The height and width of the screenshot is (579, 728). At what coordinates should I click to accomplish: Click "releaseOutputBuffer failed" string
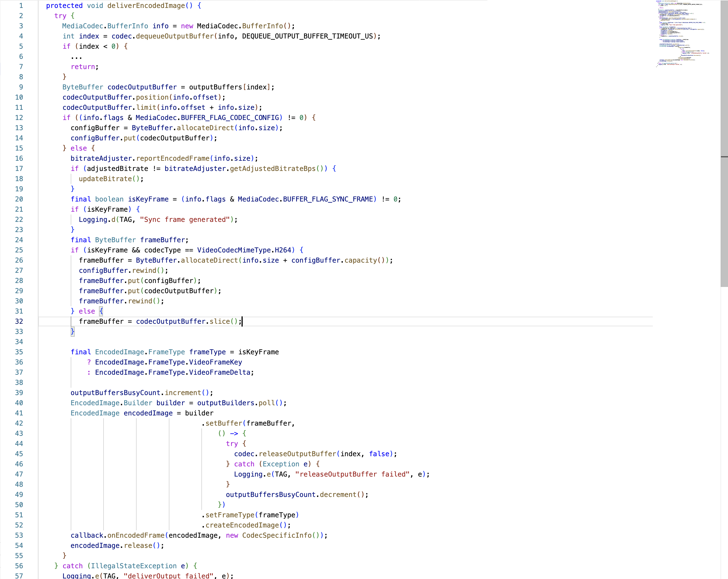[x=352, y=474]
